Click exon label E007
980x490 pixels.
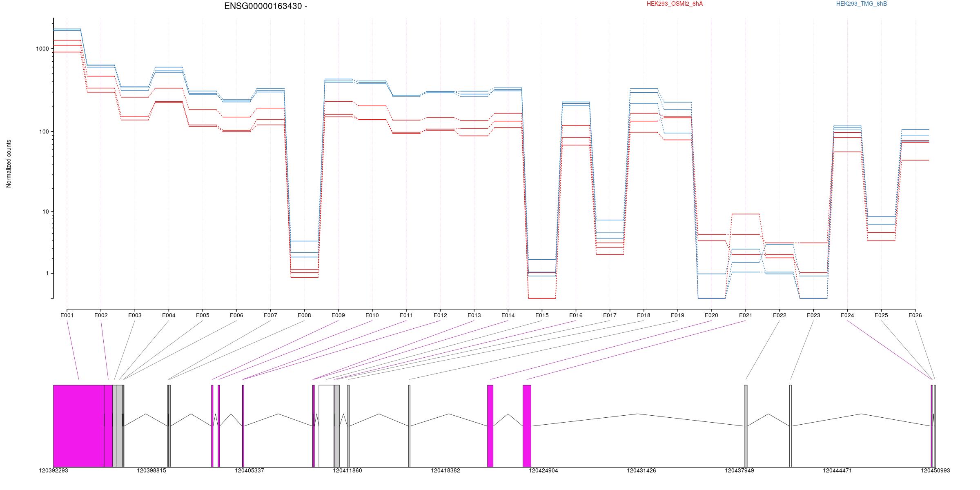pyautogui.click(x=270, y=315)
